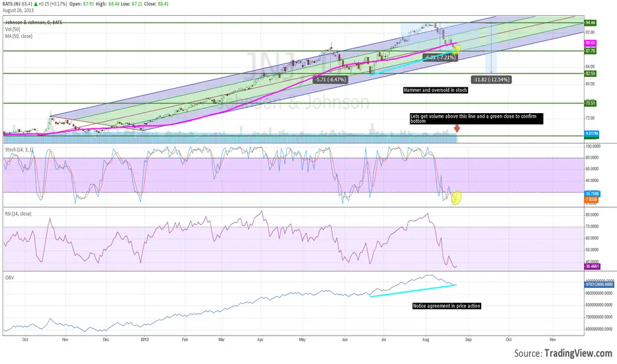617x364 pixels.
Task: Click the blue 9.817M volume label
Action: click(591, 134)
